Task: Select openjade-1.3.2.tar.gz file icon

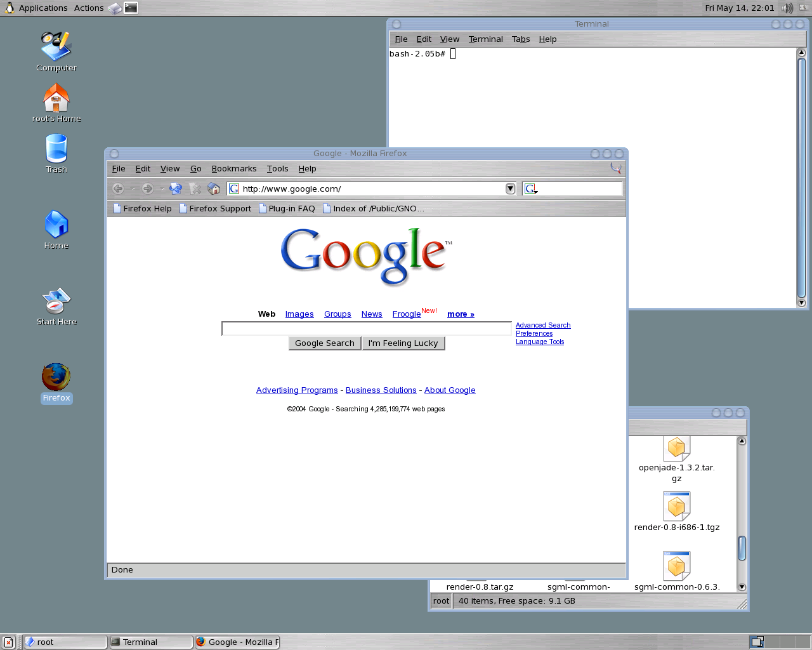Action: coord(677,460)
